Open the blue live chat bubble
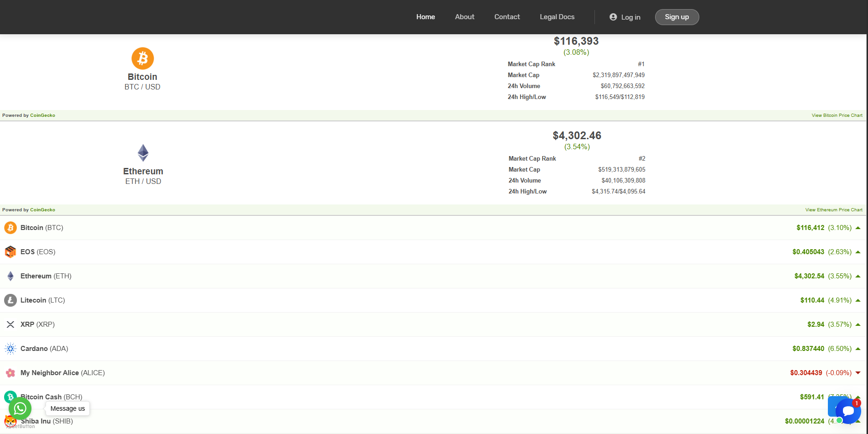Image resolution: width=868 pixels, height=434 pixels. [848, 411]
